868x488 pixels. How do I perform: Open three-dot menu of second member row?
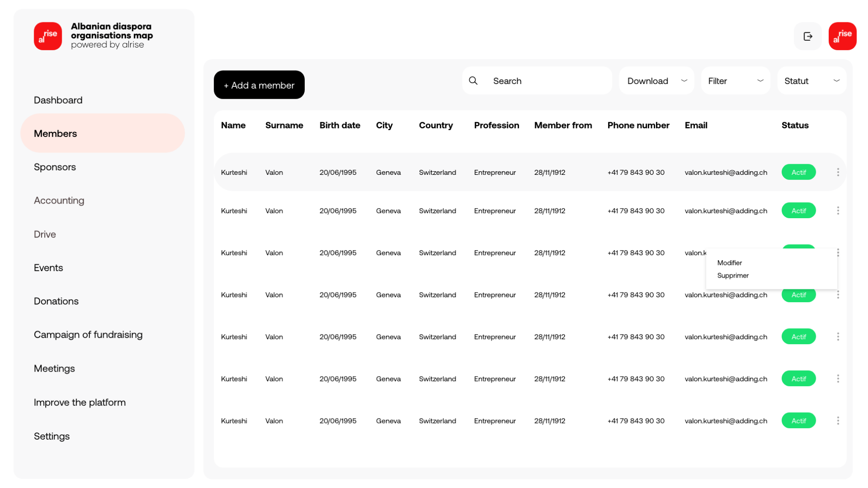pyautogui.click(x=837, y=210)
